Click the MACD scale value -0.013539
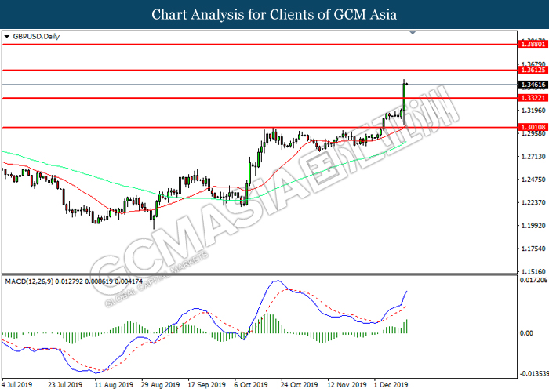This screenshot has width=549, height=392. [533, 373]
